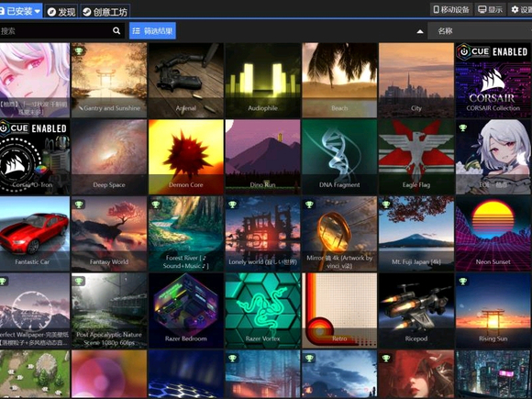Click trophy badge on Fantasy World wallpaper
Screen dimensions: 532x399
[x=79, y=205]
